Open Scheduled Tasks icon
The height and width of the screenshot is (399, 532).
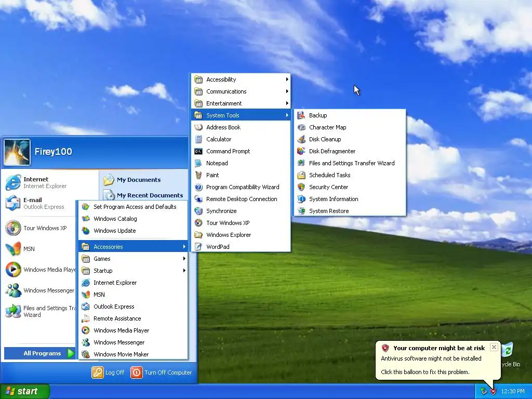301,175
